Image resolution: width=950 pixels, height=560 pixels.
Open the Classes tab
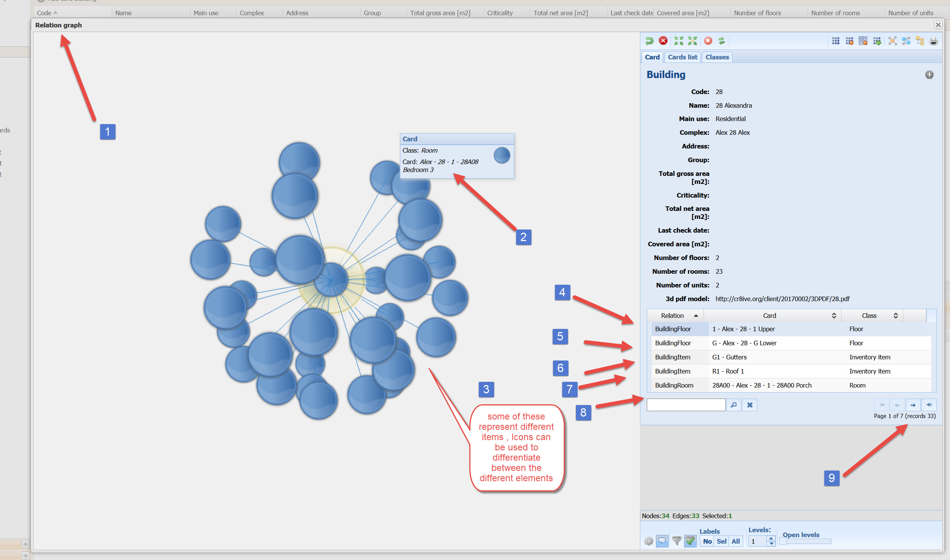[717, 57]
